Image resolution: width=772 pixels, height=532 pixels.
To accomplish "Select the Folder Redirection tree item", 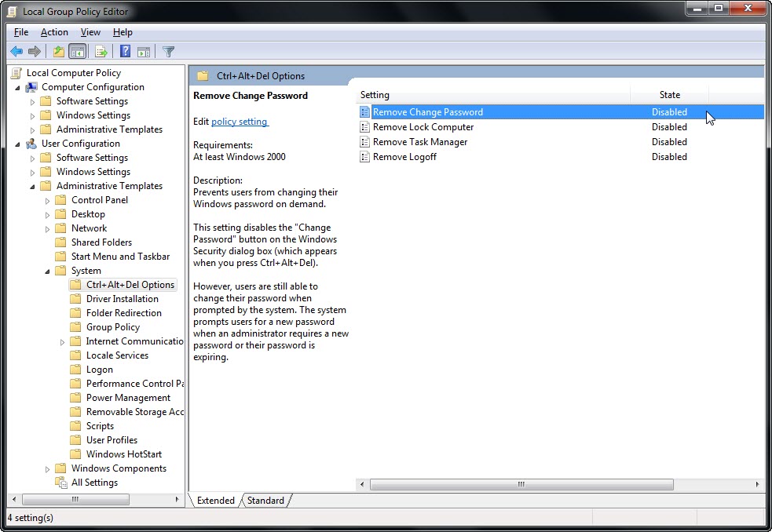I will [x=124, y=313].
